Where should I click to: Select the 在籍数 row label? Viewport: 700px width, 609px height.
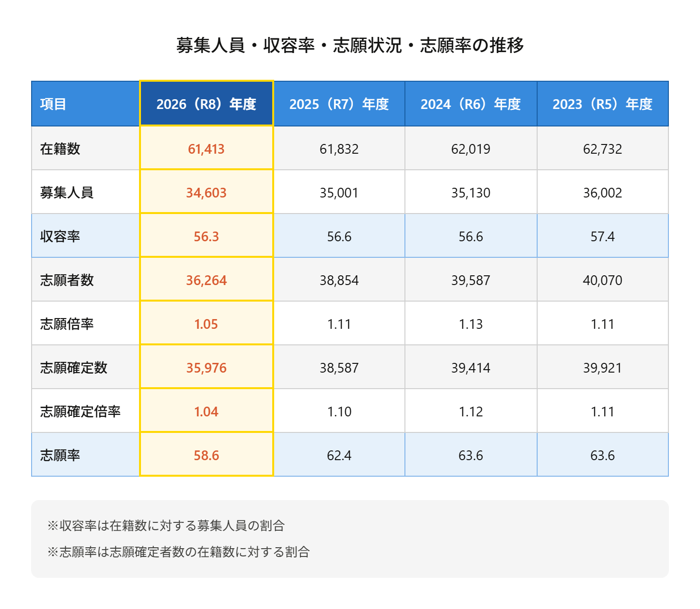click(x=60, y=149)
